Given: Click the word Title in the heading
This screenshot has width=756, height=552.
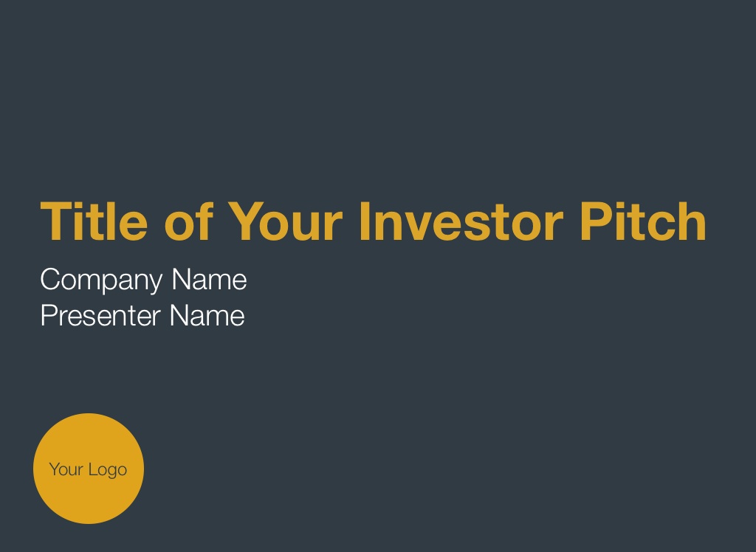Looking at the screenshot, I should [x=94, y=221].
